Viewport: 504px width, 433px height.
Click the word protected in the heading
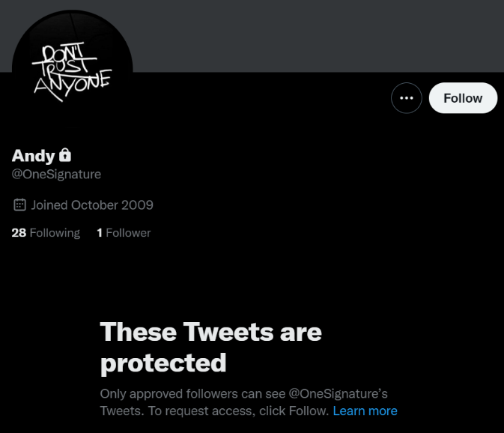tap(163, 363)
